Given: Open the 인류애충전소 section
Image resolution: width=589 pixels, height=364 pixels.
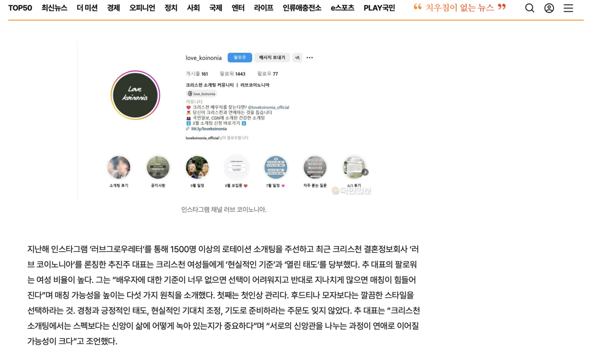Looking at the screenshot, I should tap(302, 8).
